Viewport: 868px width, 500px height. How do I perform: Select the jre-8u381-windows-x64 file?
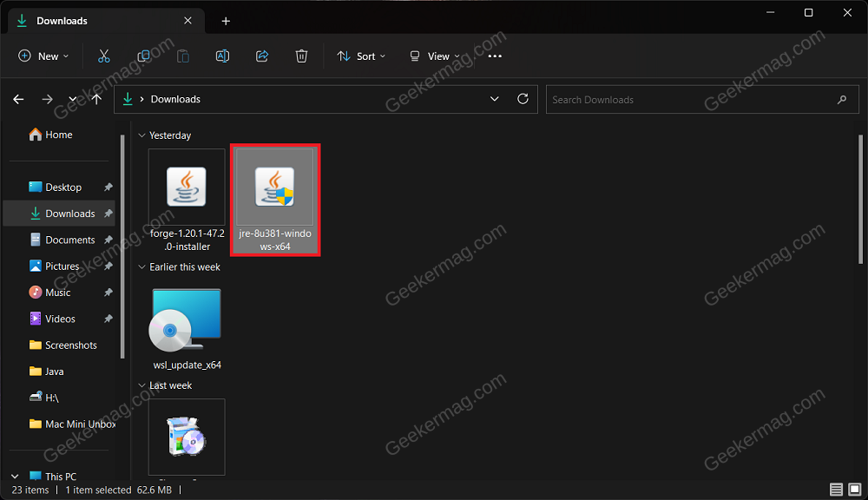click(275, 201)
